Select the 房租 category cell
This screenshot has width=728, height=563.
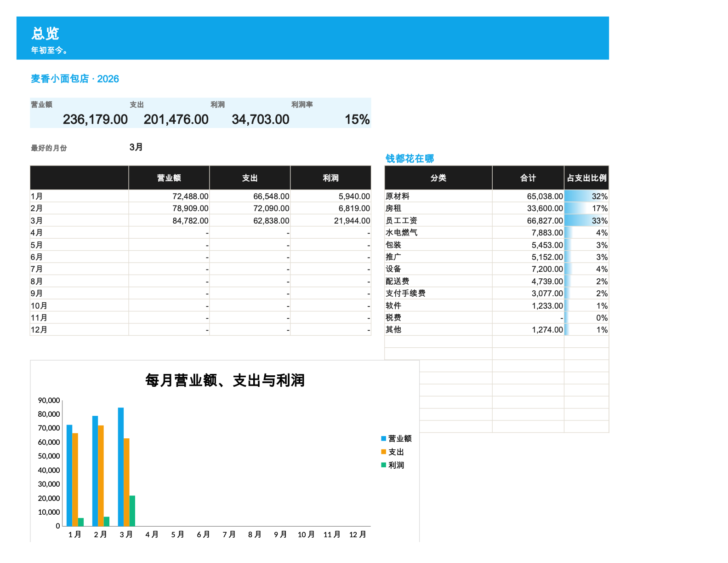[x=438, y=208]
